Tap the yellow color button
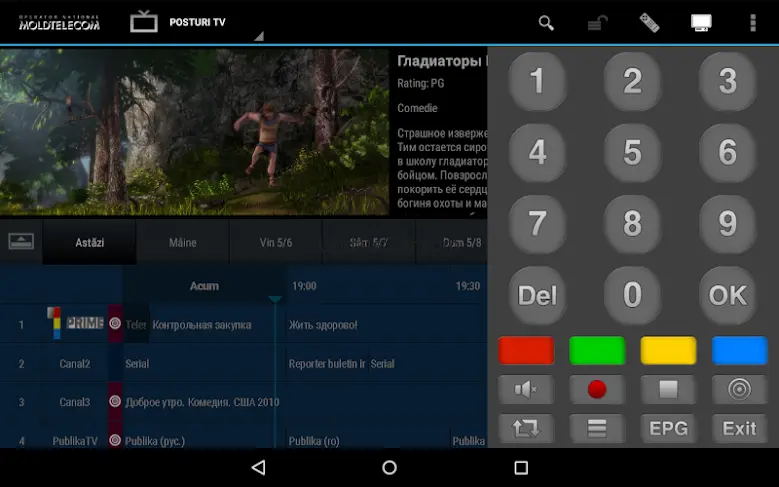The image size is (779, 487). point(668,350)
